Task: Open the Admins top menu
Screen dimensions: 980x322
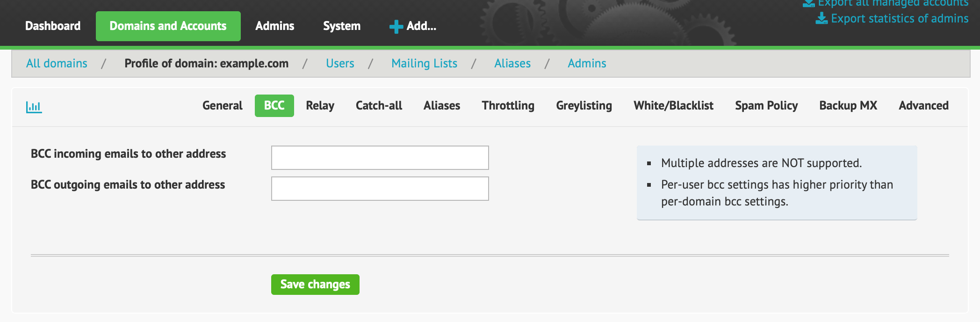Action: [x=275, y=26]
